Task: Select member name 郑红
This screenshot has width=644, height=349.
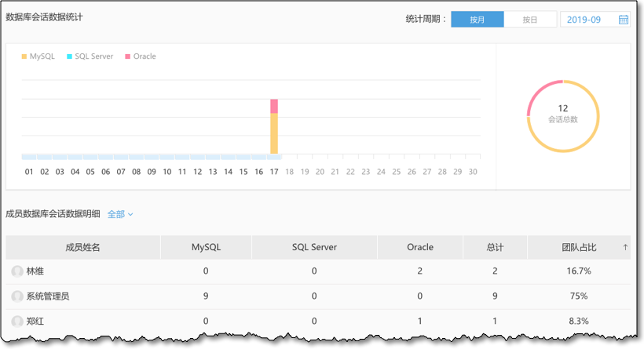Action: (x=35, y=321)
